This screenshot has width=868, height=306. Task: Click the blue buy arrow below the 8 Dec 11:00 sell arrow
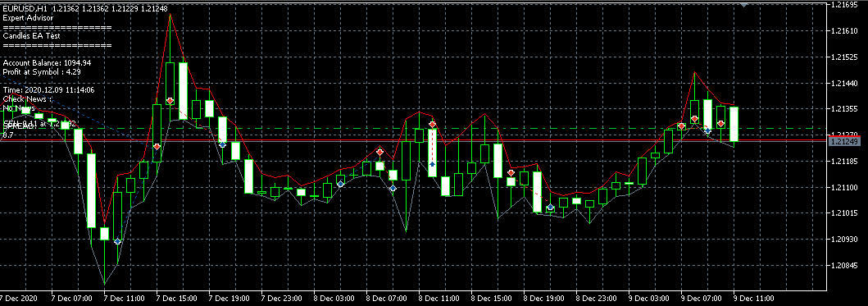pos(432,164)
